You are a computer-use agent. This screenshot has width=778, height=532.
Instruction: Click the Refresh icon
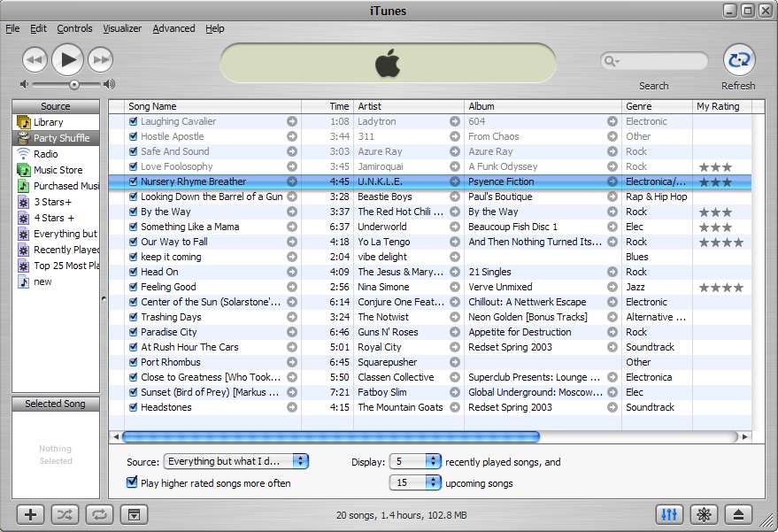tap(738, 60)
